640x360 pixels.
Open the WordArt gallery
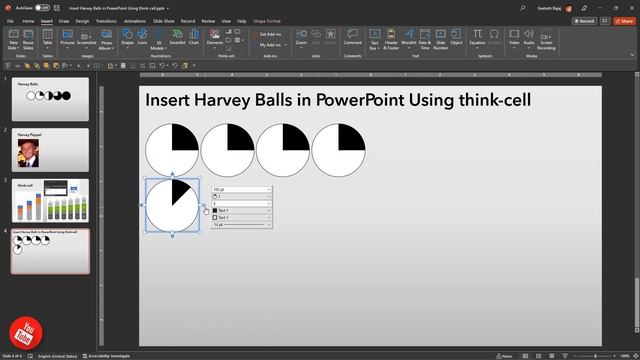409,38
